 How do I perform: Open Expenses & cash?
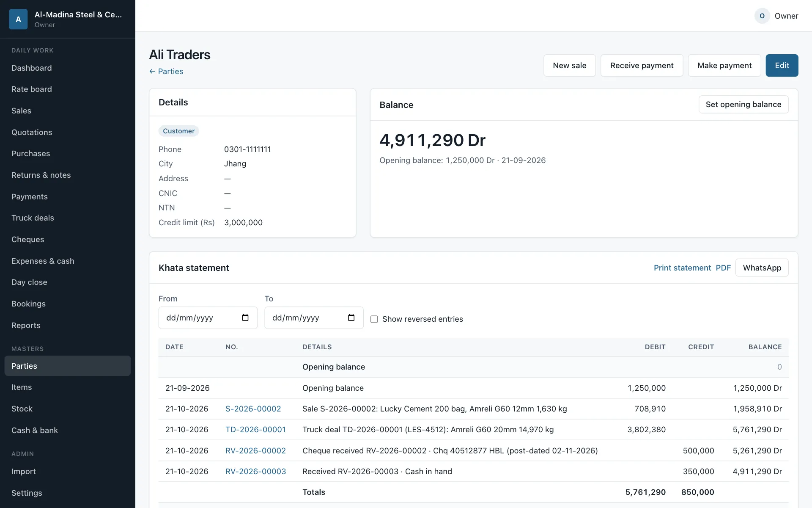click(x=68, y=261)
